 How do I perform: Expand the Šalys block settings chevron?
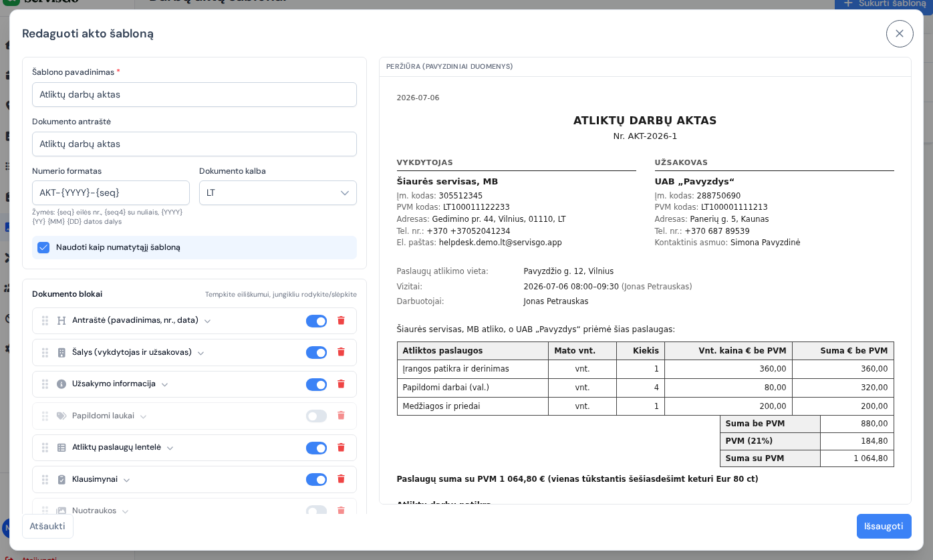click(x=201, y=353)
